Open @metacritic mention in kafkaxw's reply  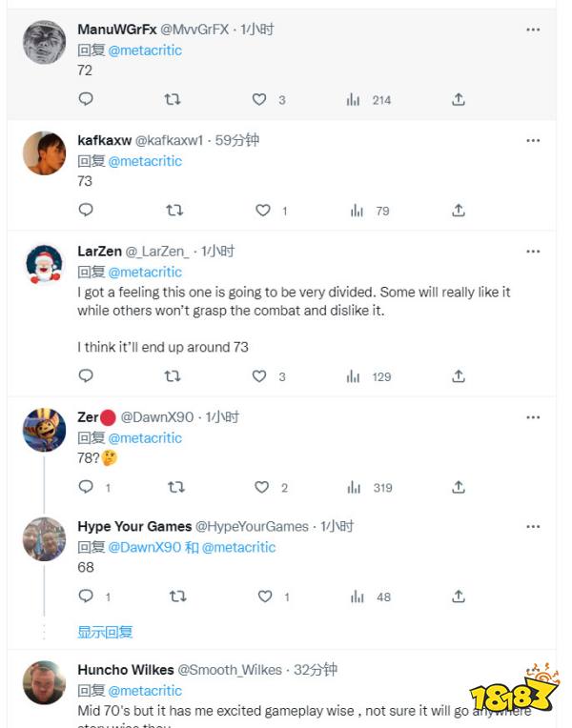(x=145, y=161)
